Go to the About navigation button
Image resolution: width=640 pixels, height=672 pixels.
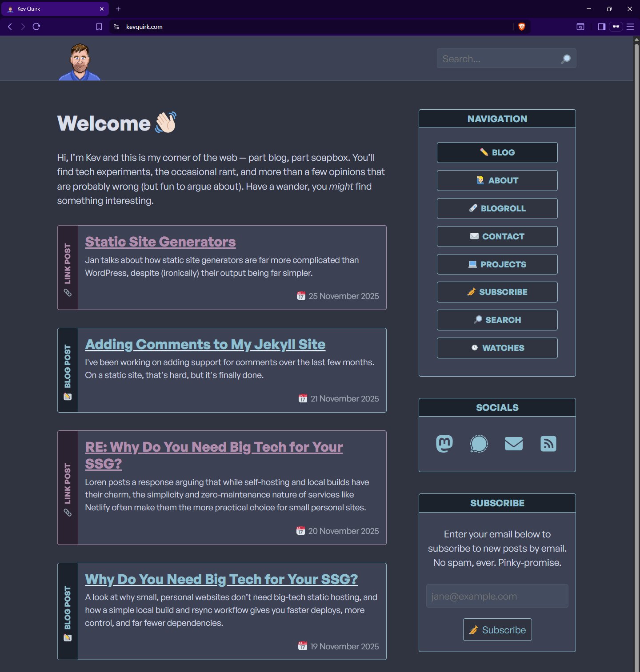pos(497,180)
